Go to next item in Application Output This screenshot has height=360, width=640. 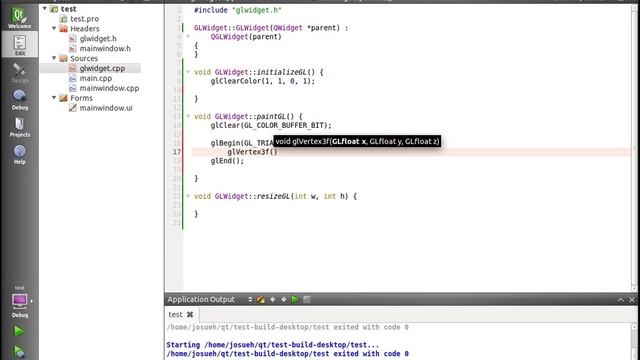(284, 300)
